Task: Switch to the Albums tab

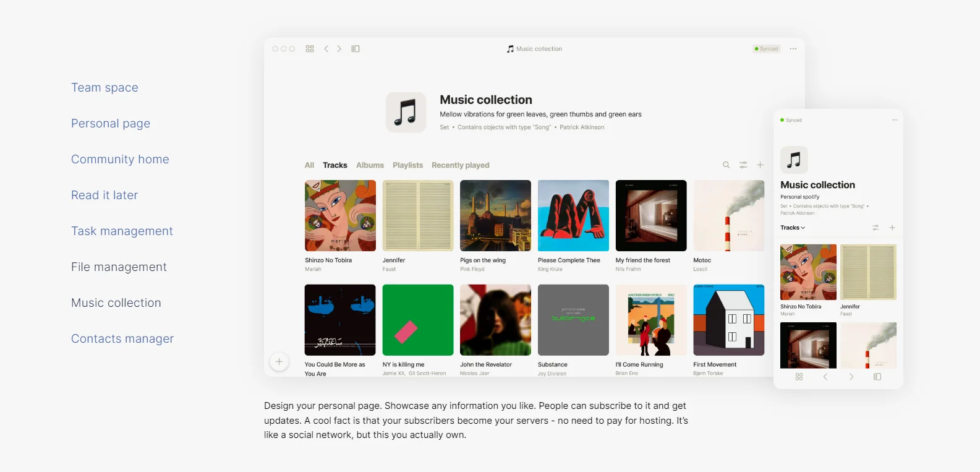Action: coord(370,165)
